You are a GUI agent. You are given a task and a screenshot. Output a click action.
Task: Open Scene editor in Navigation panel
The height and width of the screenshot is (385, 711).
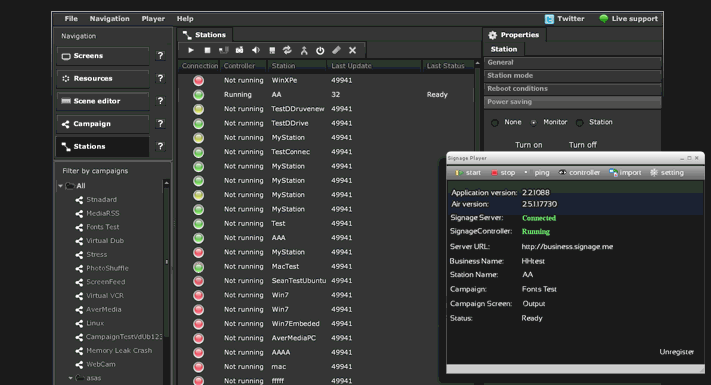coord(103,101)
